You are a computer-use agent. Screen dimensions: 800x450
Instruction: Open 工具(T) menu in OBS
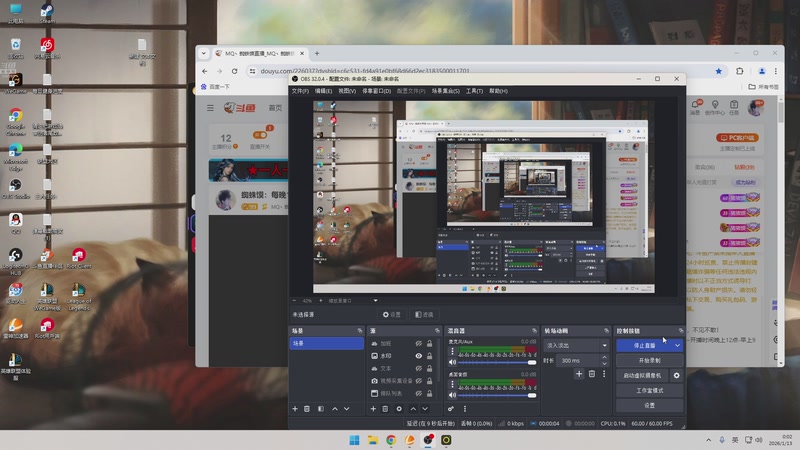click(474, 91)
